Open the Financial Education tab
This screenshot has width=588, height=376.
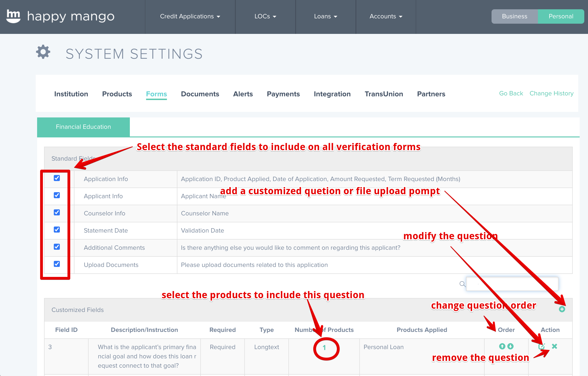83,127
